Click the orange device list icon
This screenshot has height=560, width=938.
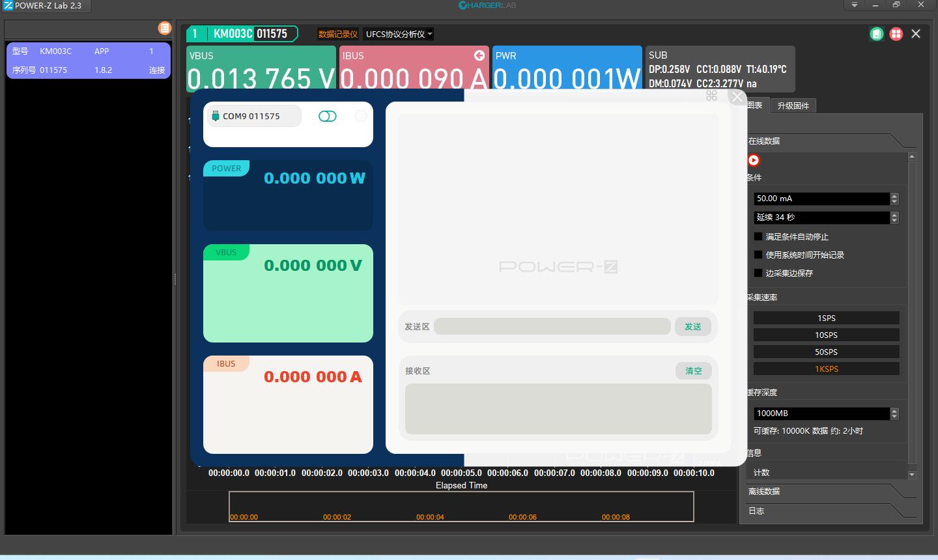coord(164,28)
